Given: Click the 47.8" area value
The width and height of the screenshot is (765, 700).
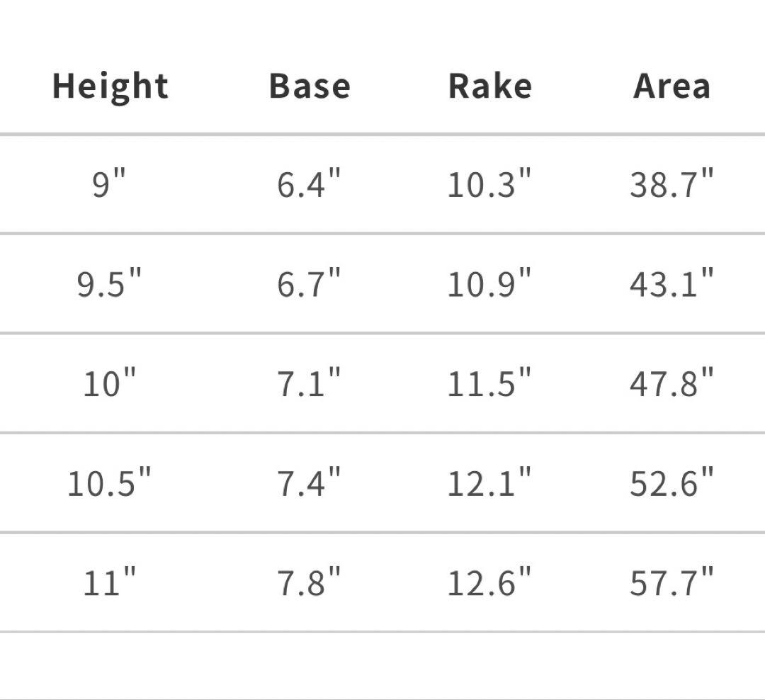Looking at the screenshot, I should 671,383.
